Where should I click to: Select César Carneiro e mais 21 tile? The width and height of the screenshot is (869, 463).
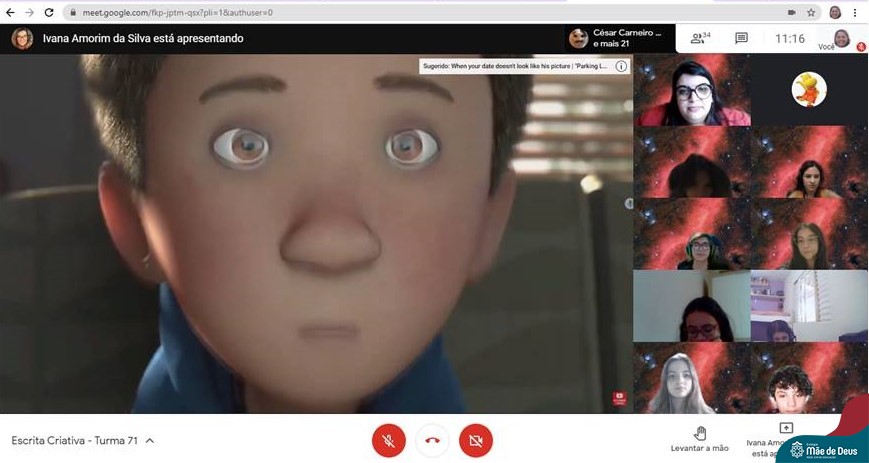click(620, 38)
